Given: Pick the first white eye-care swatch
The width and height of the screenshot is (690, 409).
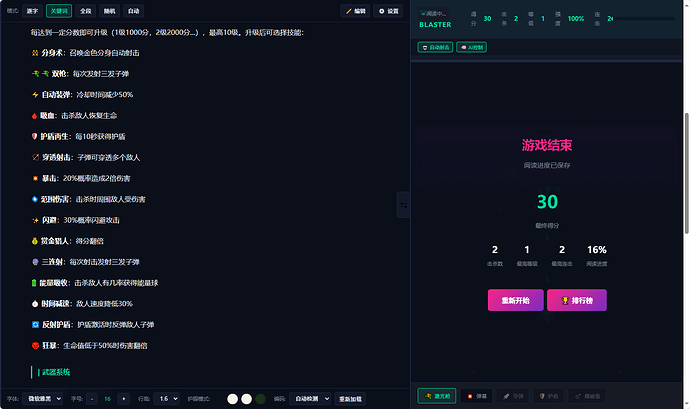Looking at the screenshot, I should (232, 399).
